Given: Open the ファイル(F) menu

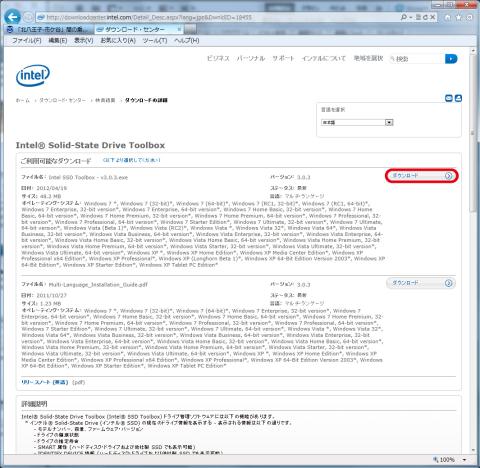Looking at the screenshot, I should (26, 40).
